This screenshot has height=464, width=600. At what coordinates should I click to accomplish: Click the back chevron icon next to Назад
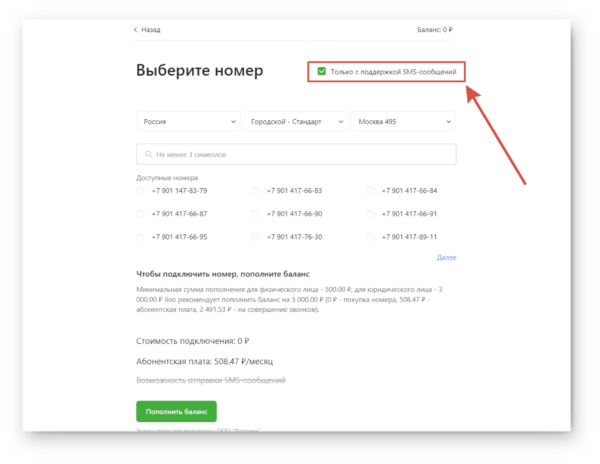point(135,29)
